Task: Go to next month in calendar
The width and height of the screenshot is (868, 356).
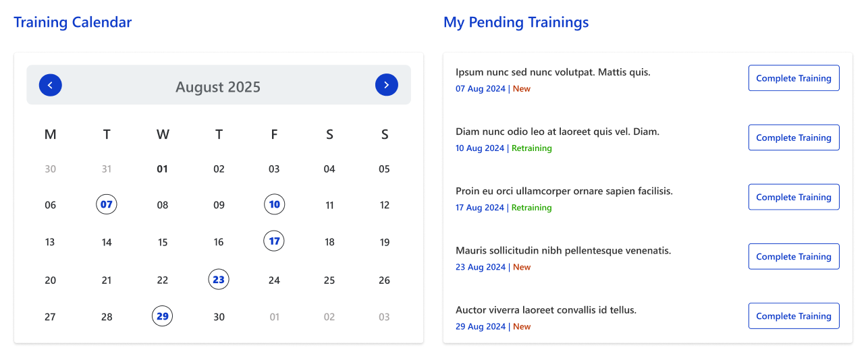Action: coord(386,85)
